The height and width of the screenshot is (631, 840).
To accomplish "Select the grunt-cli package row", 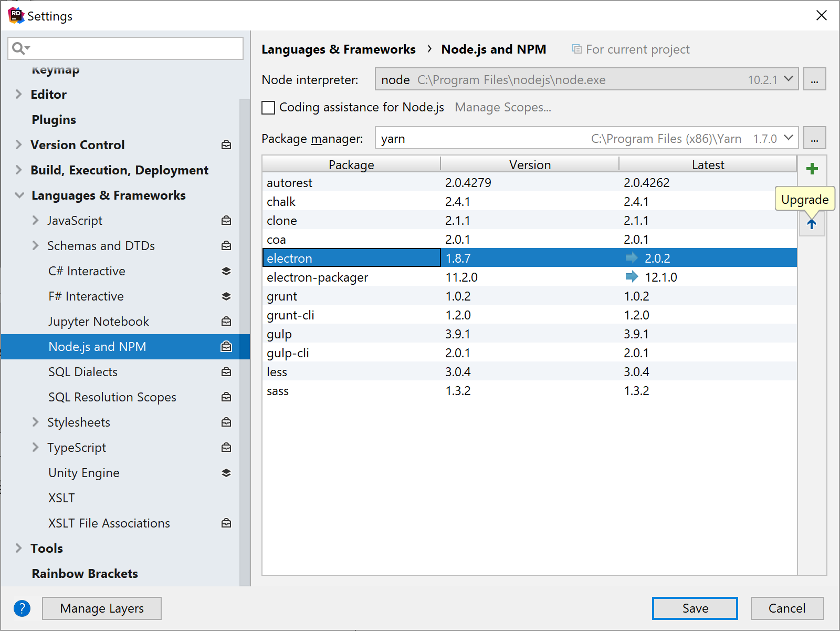I will tap(530, 315).
